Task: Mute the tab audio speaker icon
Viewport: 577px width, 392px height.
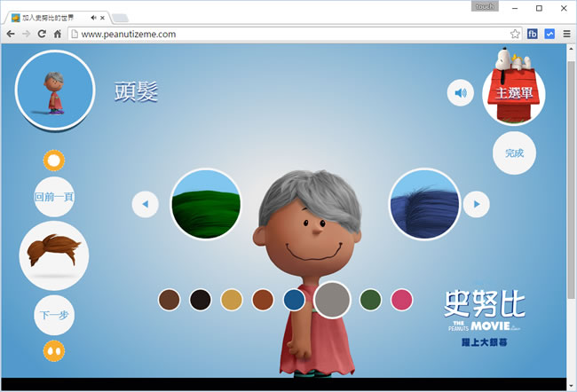Action: [93, 17]
